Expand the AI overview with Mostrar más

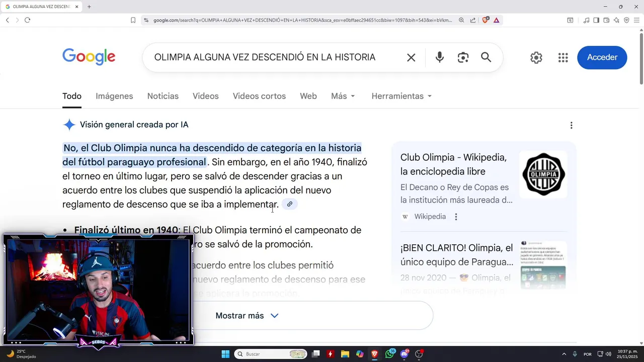click(x=247, y=316)
